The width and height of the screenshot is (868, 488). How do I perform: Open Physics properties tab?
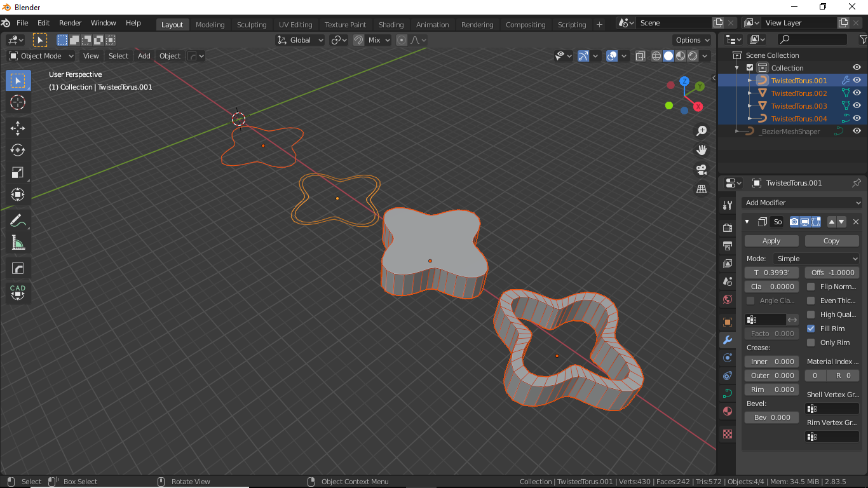point(728,358)
